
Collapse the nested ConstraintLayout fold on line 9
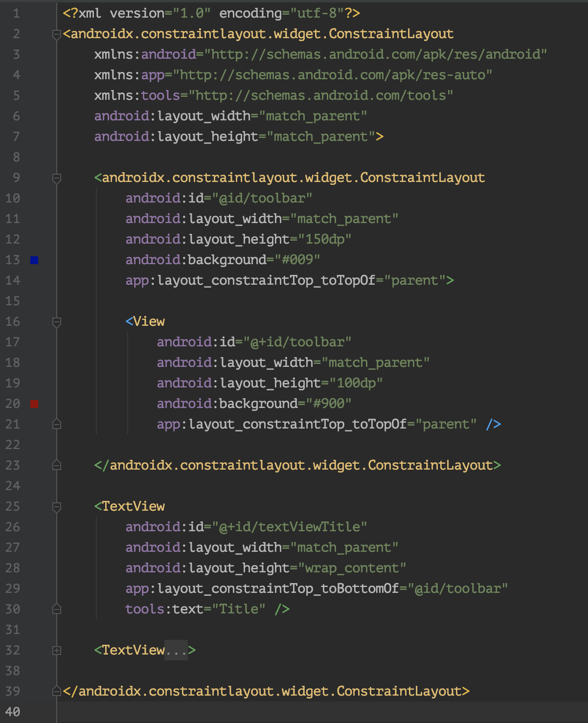pyautogui.click(x=57, y=178)
